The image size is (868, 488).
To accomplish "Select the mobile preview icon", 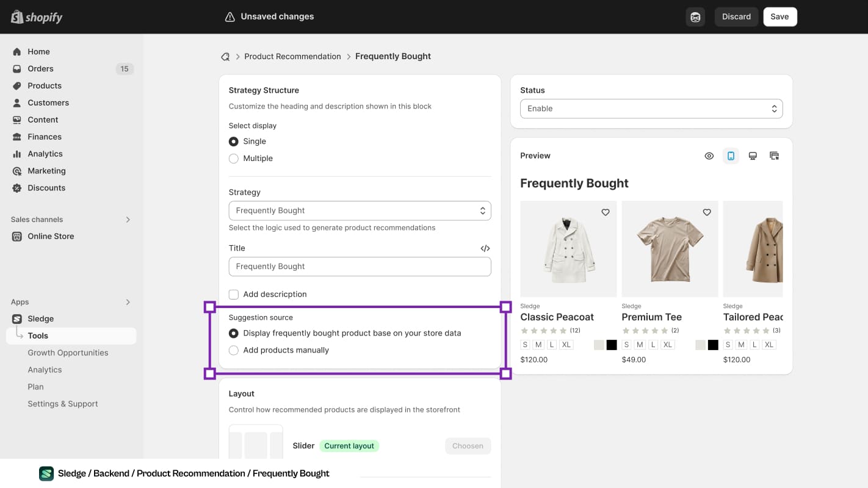I will [731, 156].
